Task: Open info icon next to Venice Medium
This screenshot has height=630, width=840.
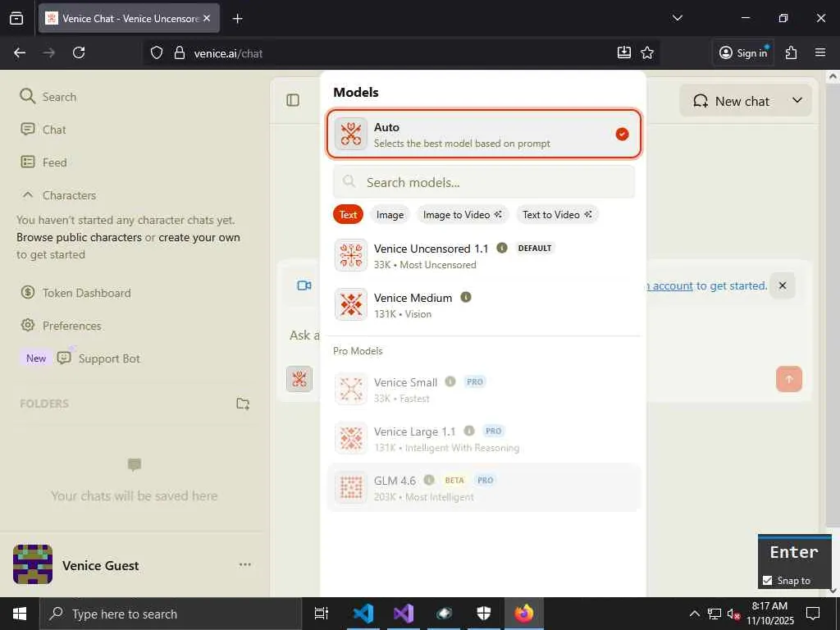Action: 466,297
